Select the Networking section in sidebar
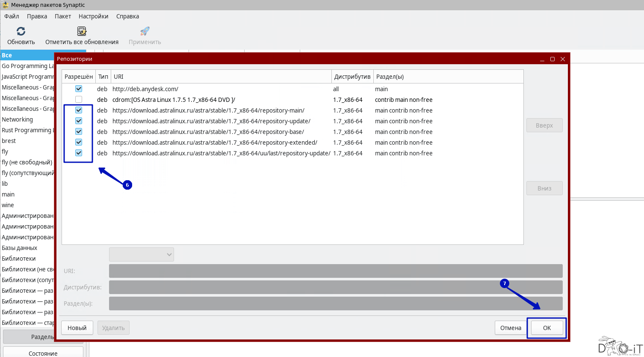 (x=17, y=119)
